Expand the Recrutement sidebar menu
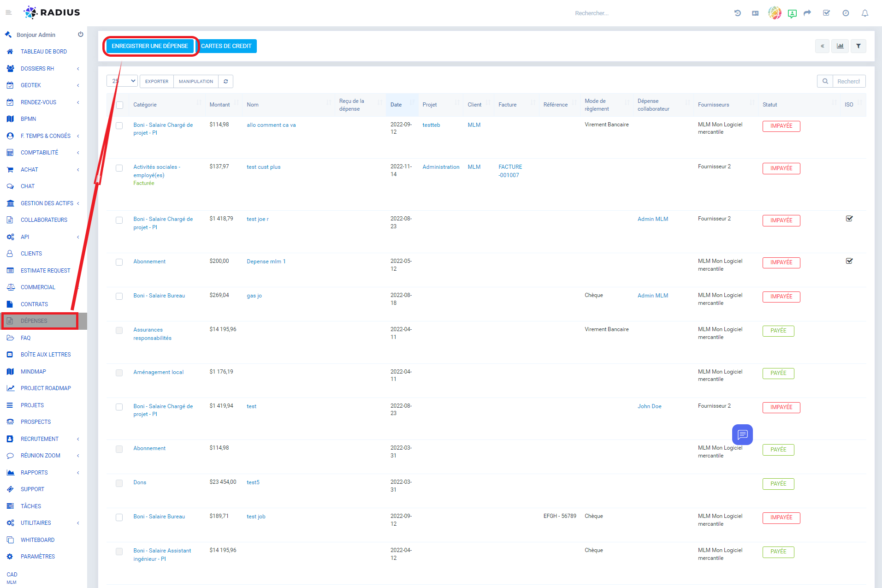Image resolution: width=882 pixels, height=588 pixels. point(43,439)
